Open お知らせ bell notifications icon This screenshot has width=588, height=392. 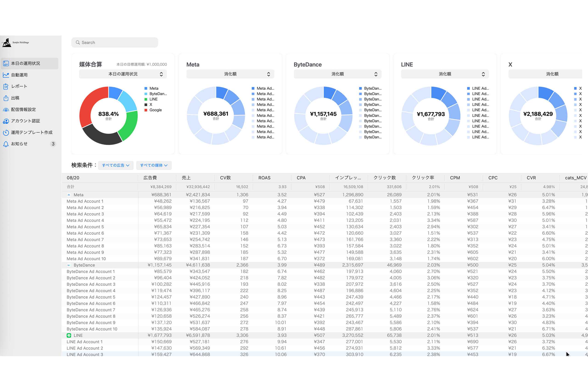[6, 144]
